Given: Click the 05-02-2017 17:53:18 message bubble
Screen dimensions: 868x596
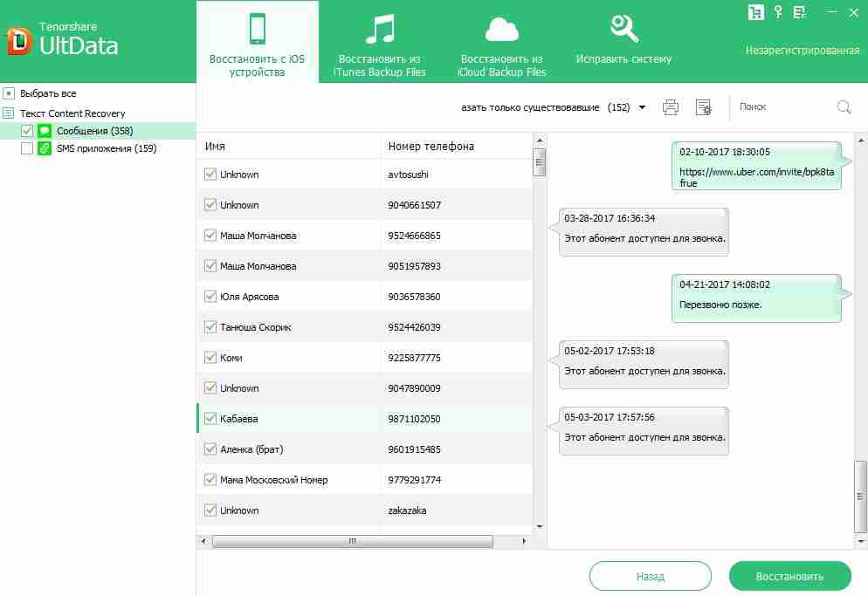Looking at the screenshot, I should (644, 365).
